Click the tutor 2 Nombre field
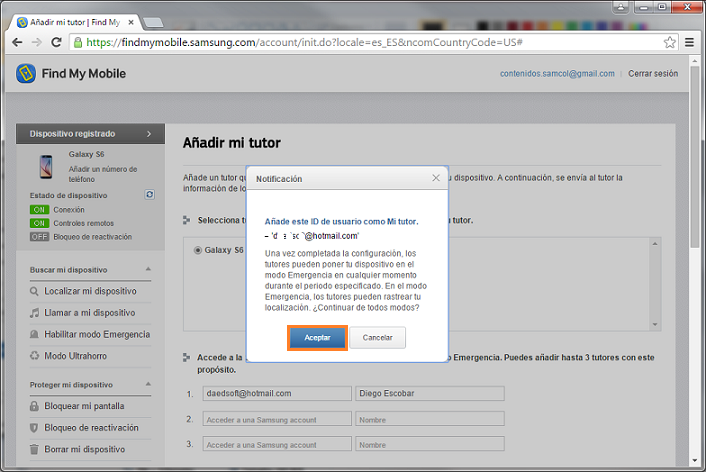 pyautogui.click(x=430, y=419)
